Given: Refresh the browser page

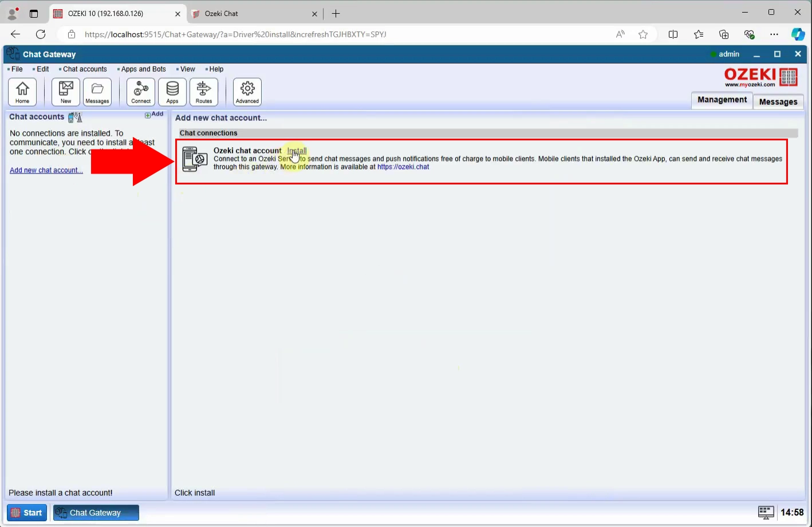Looking at the screenshot, I should 41,34.
